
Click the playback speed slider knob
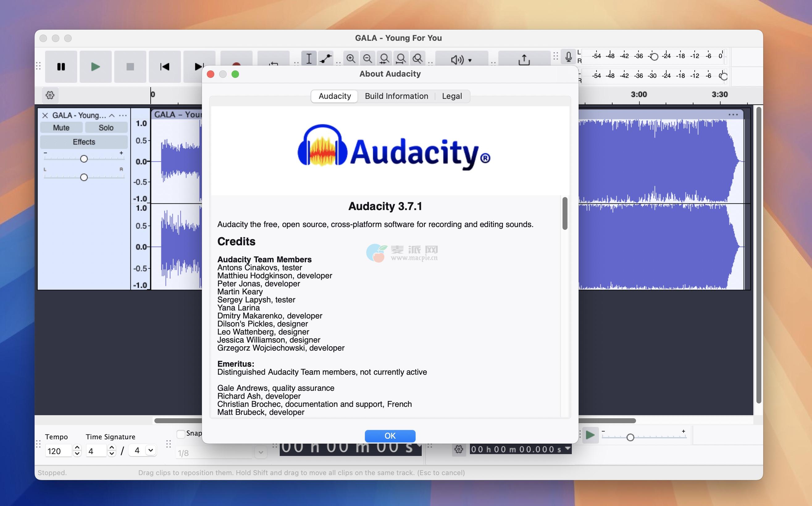point(630,437)
